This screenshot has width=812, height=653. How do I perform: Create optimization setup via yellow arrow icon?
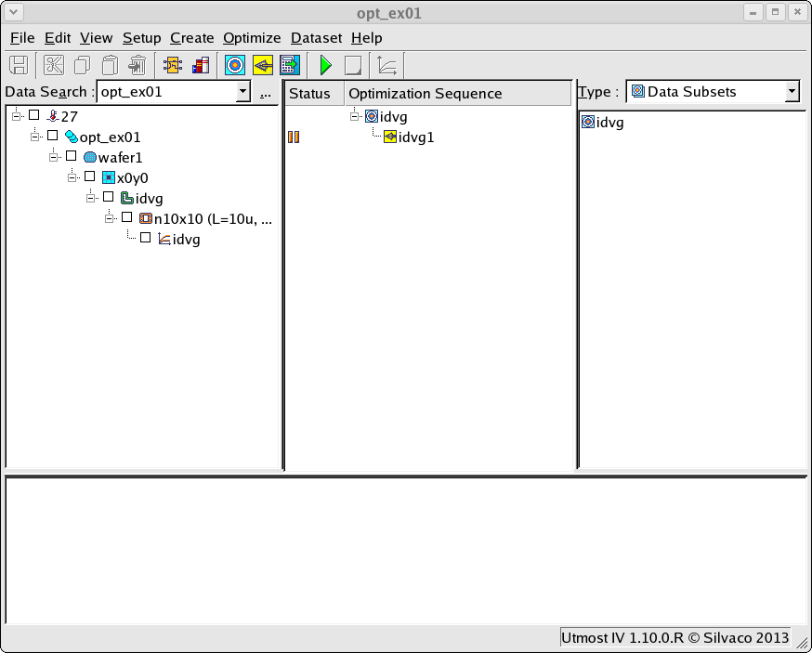pos(263,66)
